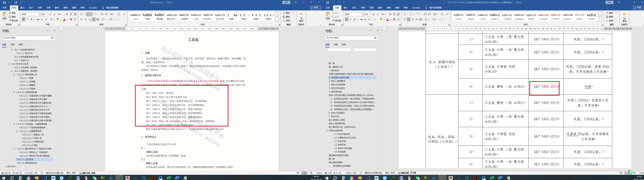The width and height of the screenshot is (644, 180).
Task: Click the Subscript icon in right Word window
Action: 365,19
